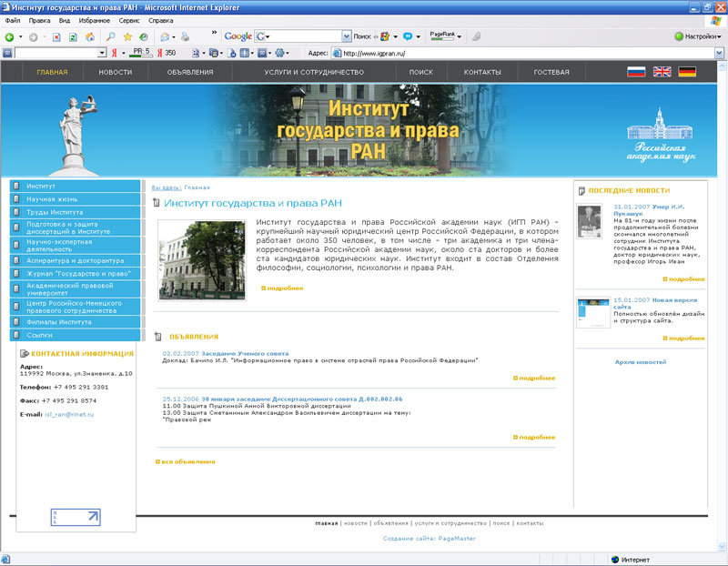728x566 pixels.
Task: Open УСЛУГИ И СОТРУДНИЧЕСТВО navigation item
Action: pos(314,72)
